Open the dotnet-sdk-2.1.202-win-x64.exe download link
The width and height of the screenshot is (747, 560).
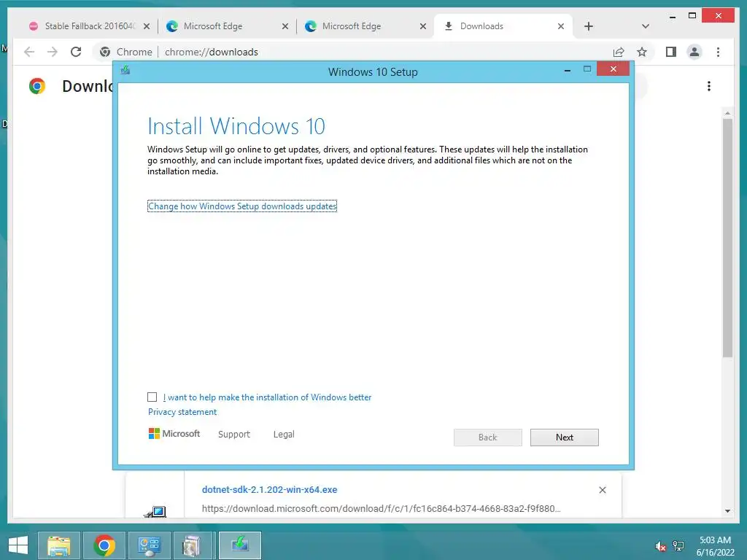click(269, 489)
